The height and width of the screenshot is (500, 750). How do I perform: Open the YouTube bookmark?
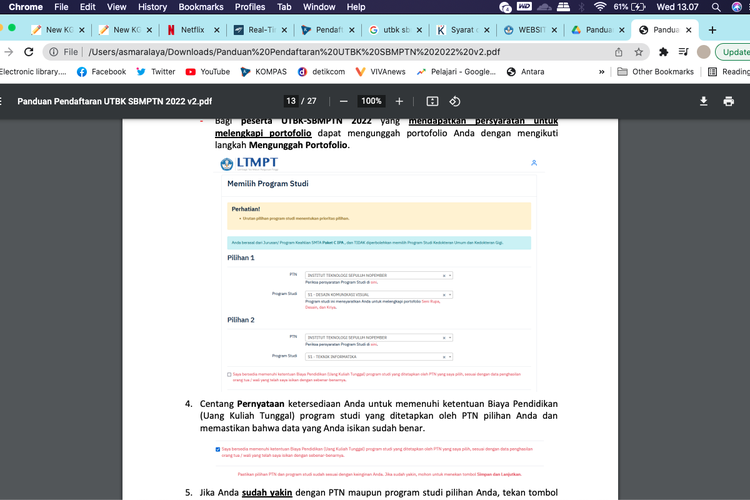[207, 72]
